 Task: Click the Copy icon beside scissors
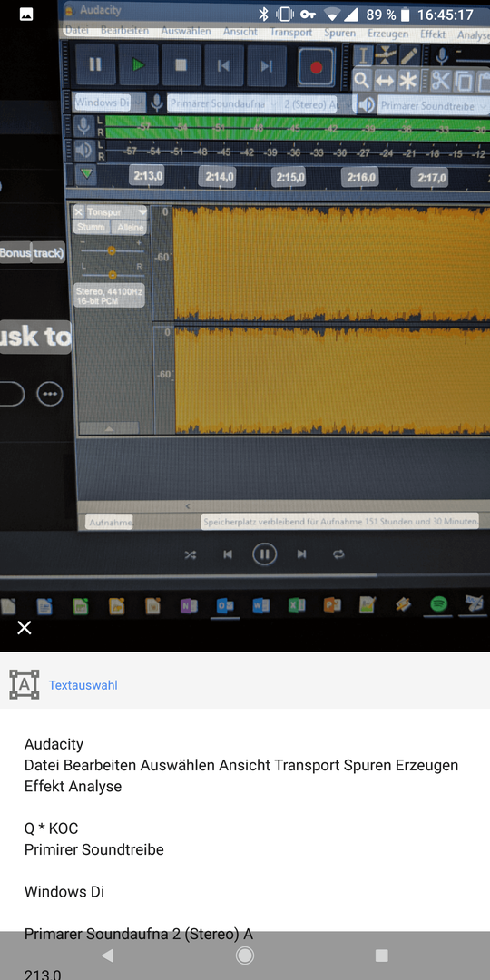pyautogui.click(x=464, y=82)
